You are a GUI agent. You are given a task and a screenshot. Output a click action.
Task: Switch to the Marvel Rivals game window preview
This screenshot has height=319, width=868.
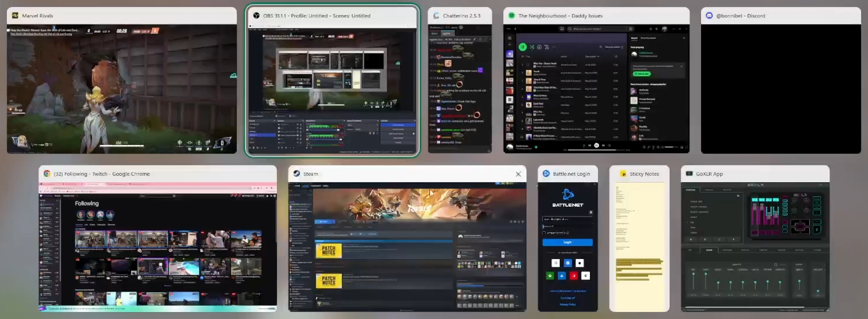122,88
